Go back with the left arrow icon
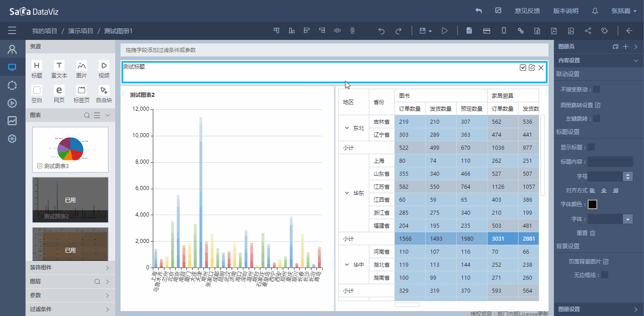This screenshot has height=316, width=644. [x=629, y=31]
